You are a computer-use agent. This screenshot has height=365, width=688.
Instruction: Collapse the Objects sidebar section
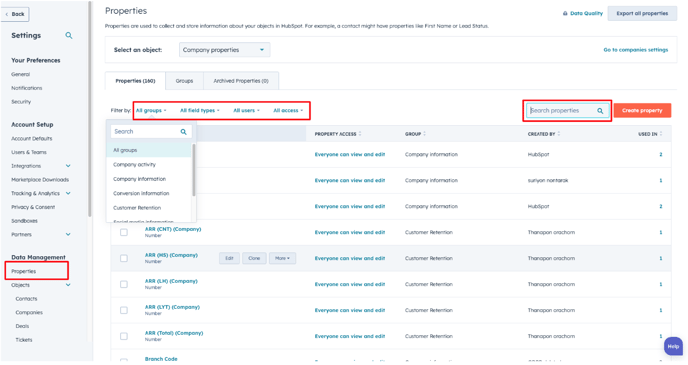tap(68, 285)
